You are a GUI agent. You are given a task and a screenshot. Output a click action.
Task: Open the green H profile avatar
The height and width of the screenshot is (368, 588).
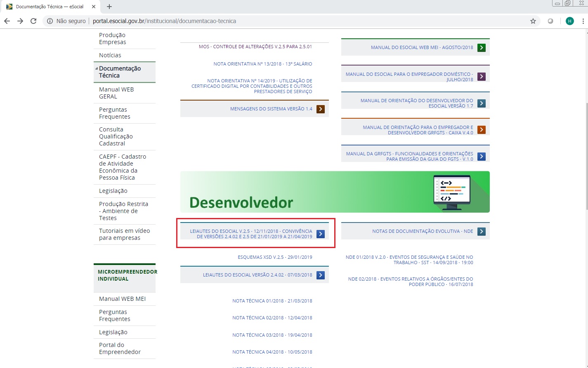(x=570, y=21)
